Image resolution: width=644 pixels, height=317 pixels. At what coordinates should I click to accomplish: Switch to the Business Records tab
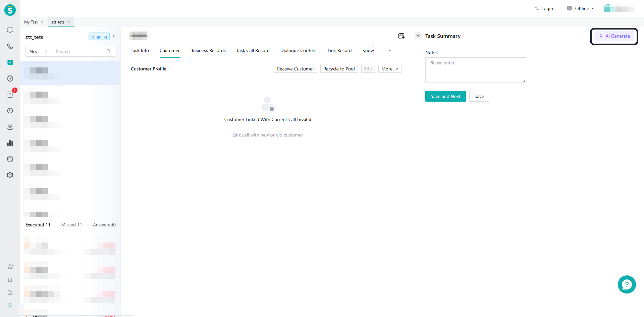pos(208,50)
